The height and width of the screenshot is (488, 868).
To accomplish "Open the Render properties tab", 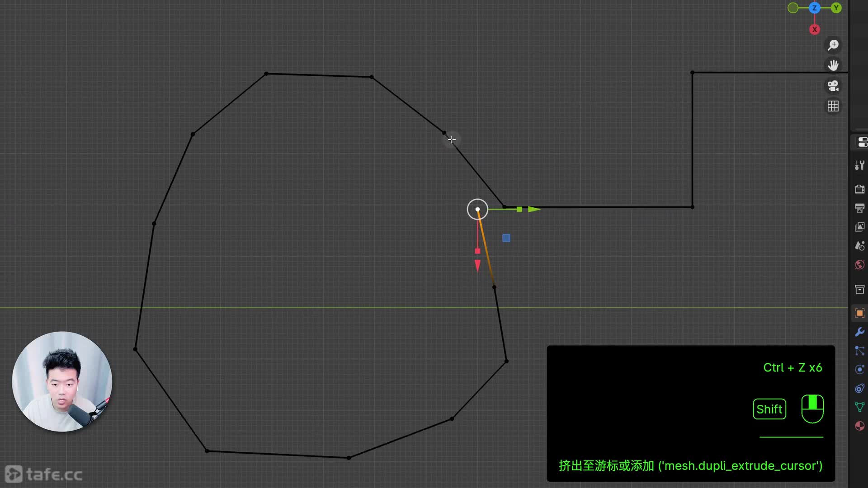I will click(859, 189).
